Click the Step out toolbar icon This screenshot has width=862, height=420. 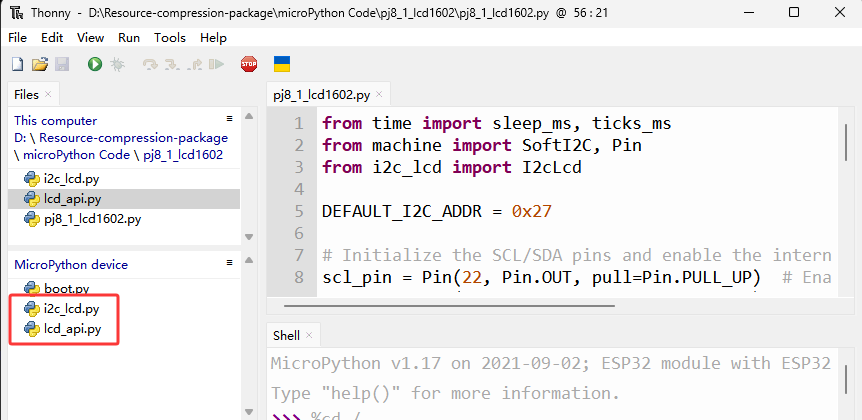194,64
